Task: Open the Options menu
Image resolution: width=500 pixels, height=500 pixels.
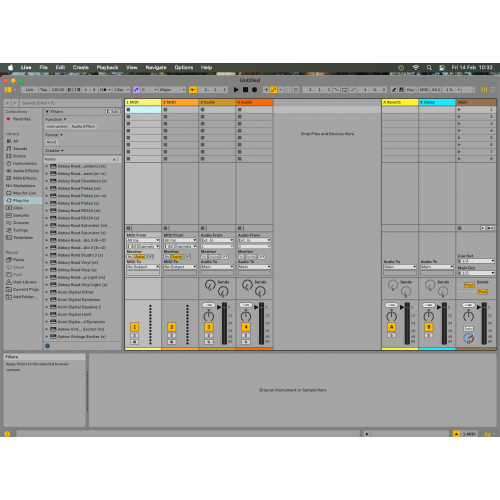Action: (184, 68)
